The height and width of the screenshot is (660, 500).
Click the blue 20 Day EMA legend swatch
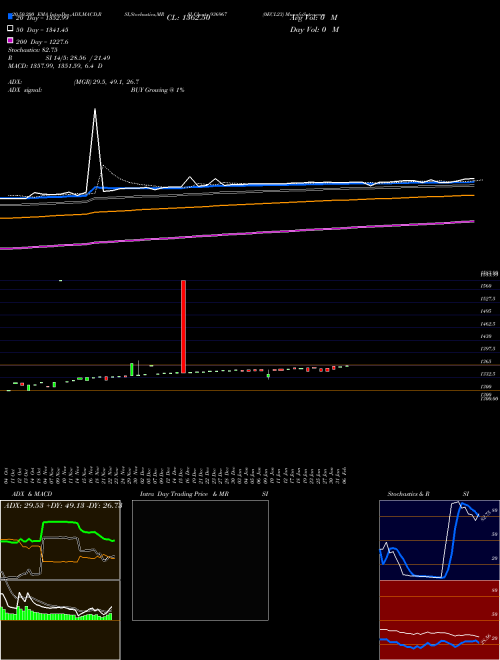[x=10, y=17]
